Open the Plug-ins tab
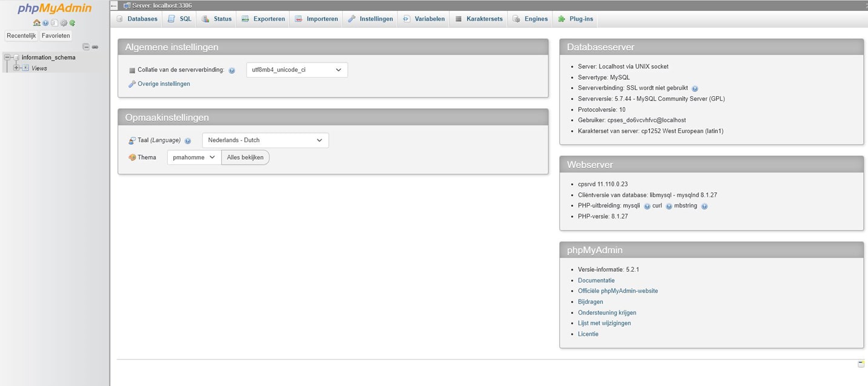 point(575,19)
